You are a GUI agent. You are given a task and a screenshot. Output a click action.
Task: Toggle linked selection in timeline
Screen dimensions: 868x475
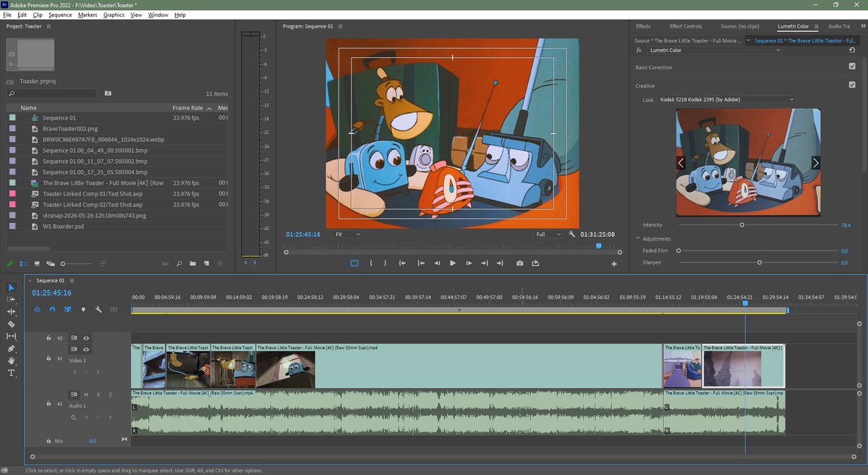[x=67, y=309]
